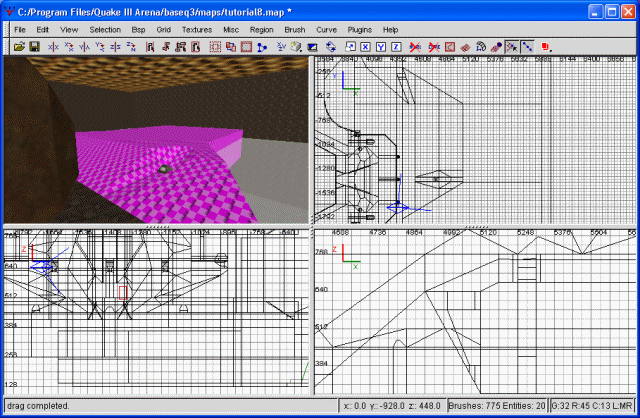Open the Edit menu
The height and width of the screenshot is (418, 640).
click(42, 30)
